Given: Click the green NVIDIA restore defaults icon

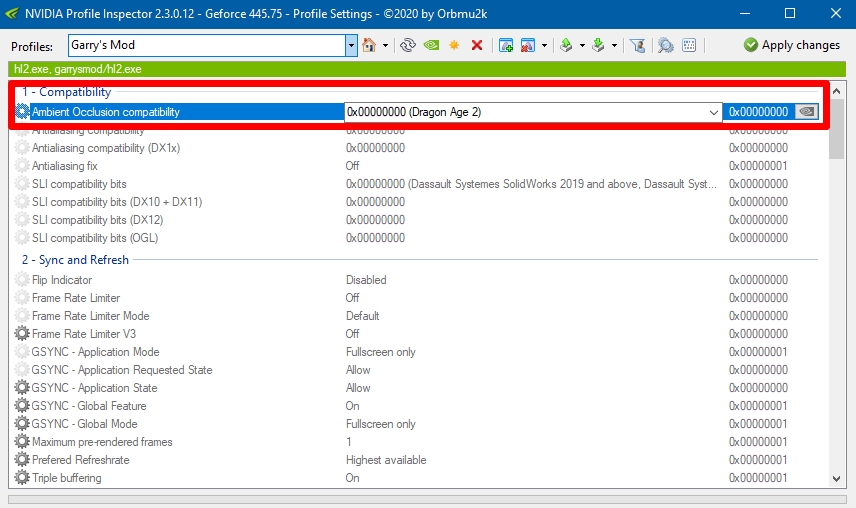Looking at the screenshot, I should 431,45.
